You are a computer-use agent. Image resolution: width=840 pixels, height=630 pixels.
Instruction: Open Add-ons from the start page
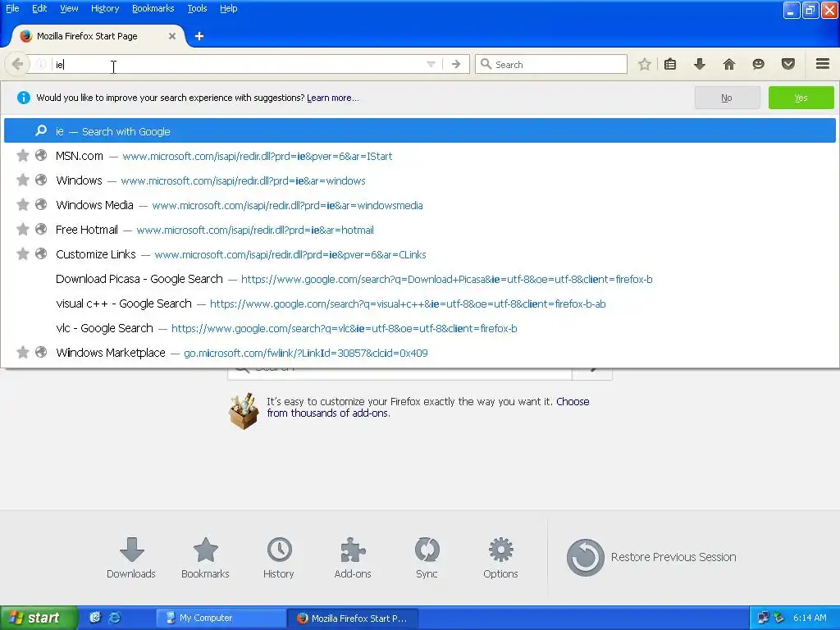[x=353, y=558]
